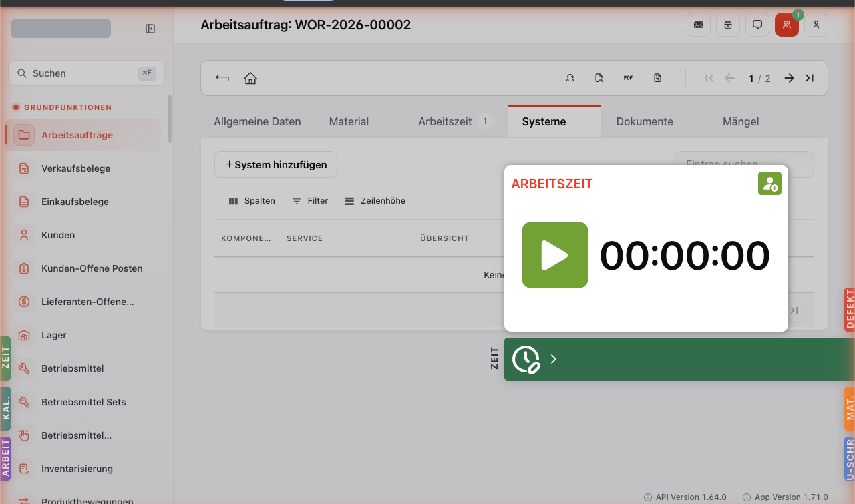This screenshot has width=855, height=504.
Task: Open Kunden-Offene Posten in the sidebar
Action: [x=83, y=268]
